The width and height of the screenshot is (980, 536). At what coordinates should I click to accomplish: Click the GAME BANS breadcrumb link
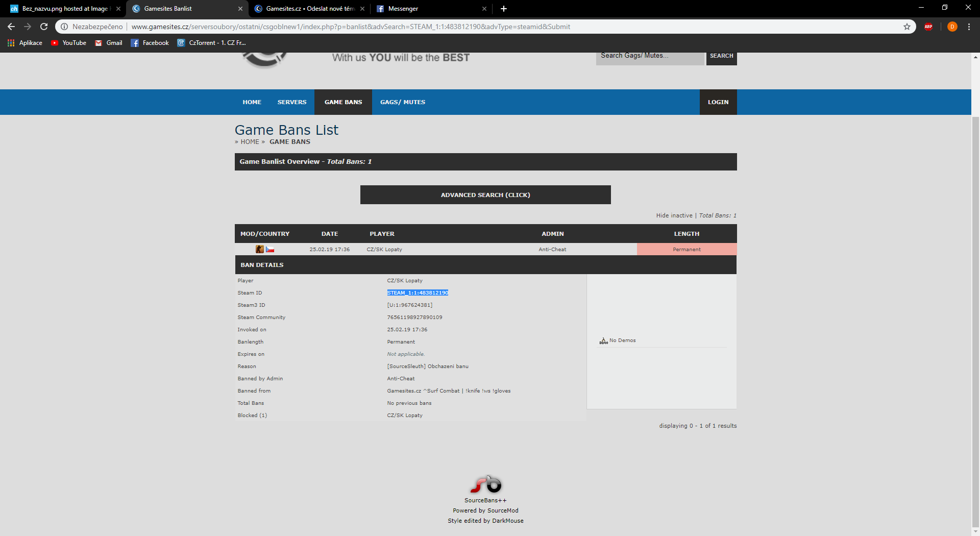click(x=289, y=142)
